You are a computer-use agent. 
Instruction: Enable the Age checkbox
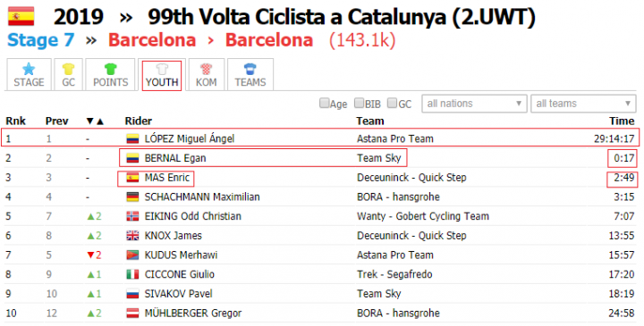[324, 103]
